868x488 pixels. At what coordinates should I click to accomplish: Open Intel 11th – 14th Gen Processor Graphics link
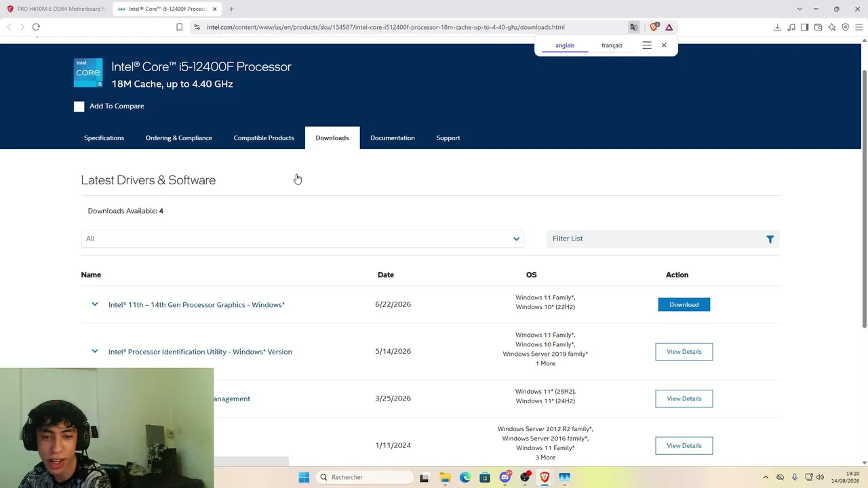pos(197,304)
